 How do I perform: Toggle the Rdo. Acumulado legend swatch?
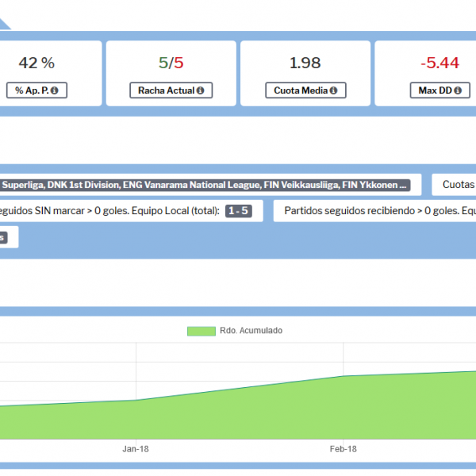[202, 331]
